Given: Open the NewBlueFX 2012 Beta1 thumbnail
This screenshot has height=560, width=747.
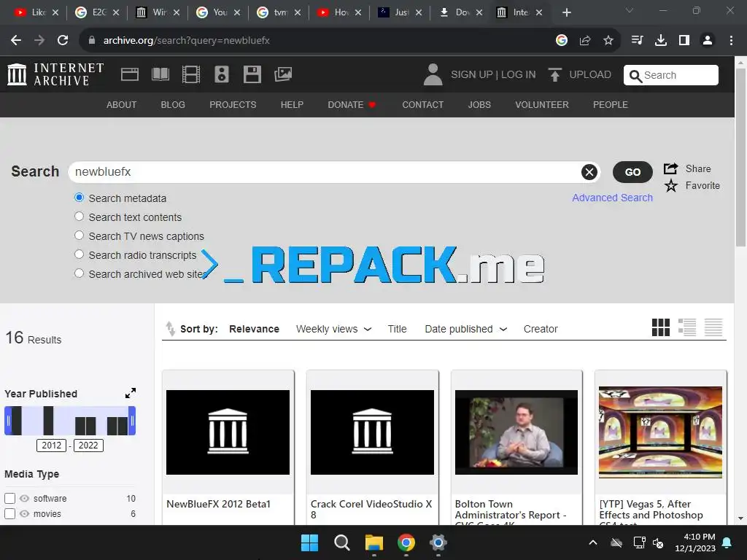Looking at the screenshot, I should point(228,432).
